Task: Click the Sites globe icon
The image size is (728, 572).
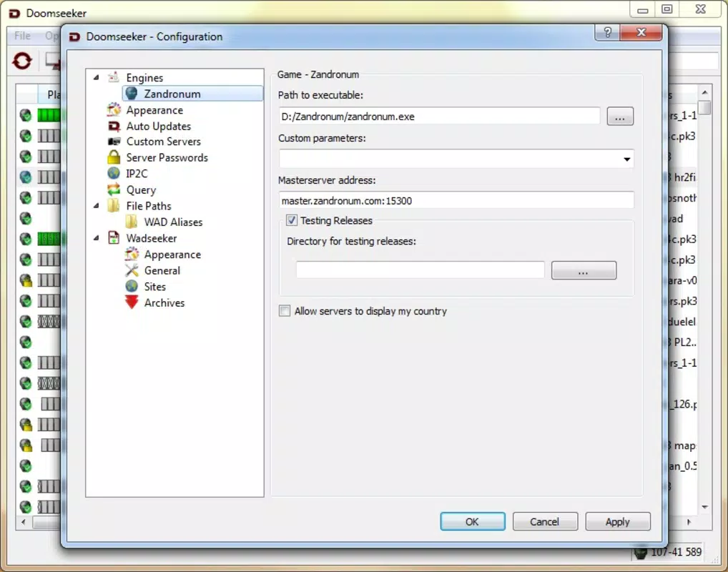Action: pos(132,286)
